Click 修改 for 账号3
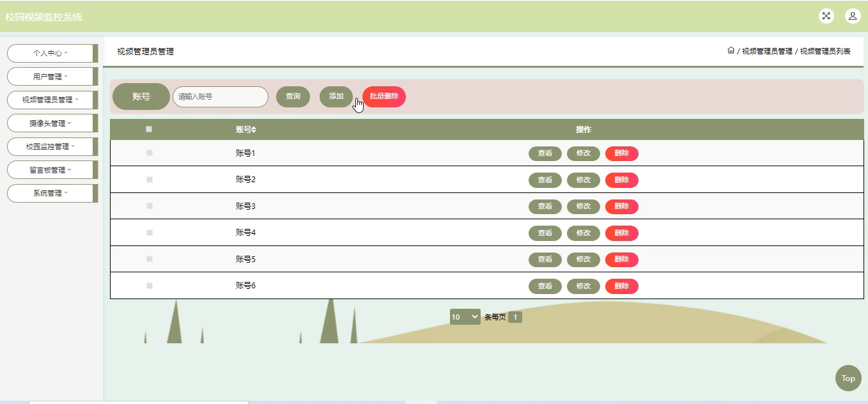This screenshot has height=404, width=868. tap(584, 206)
